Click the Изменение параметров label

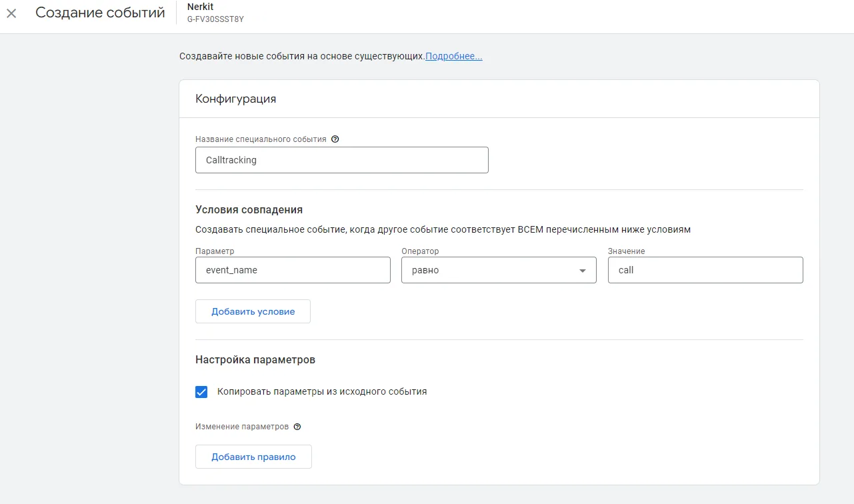(x=242, y=427)
